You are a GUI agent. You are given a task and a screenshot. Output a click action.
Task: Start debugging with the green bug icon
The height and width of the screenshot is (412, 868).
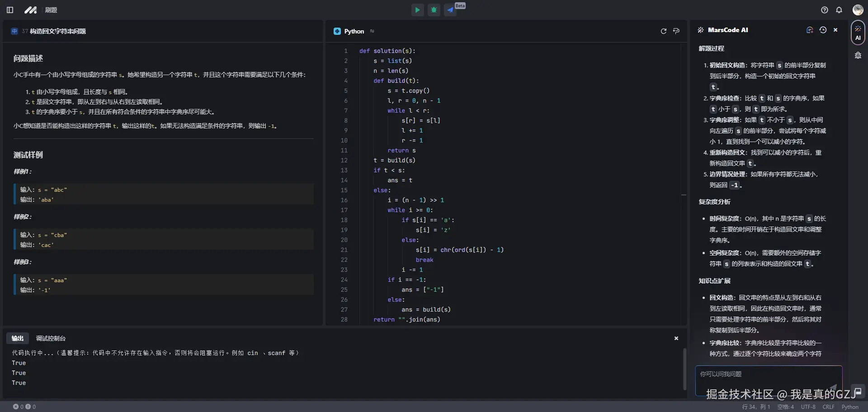pyautogui.click(x=434, y=10)
